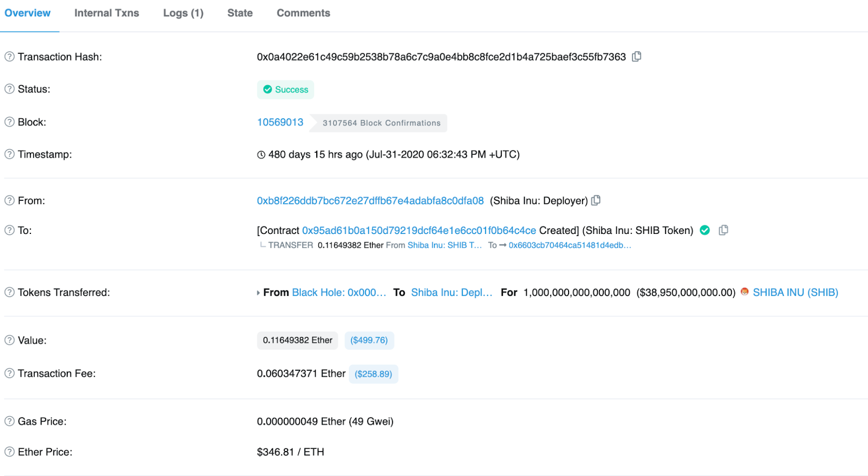Click the gas price 0.000000049 Ether (49 Gwei)
868x476 pixels.
click(325, 421)
